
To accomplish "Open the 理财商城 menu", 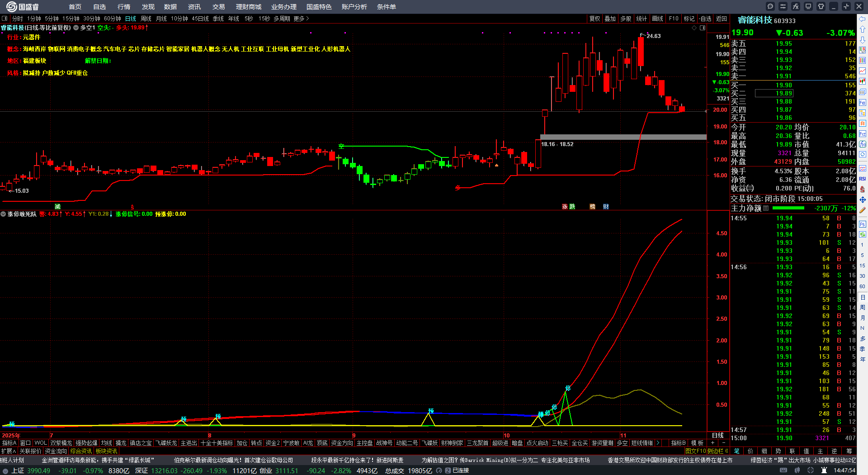I will 249,7.
